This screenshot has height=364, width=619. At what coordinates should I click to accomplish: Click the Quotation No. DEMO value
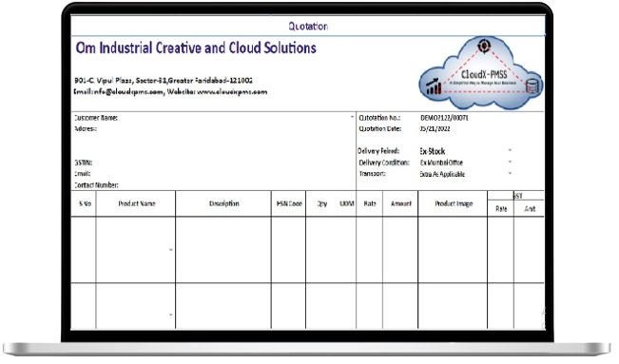pos(444,118)
